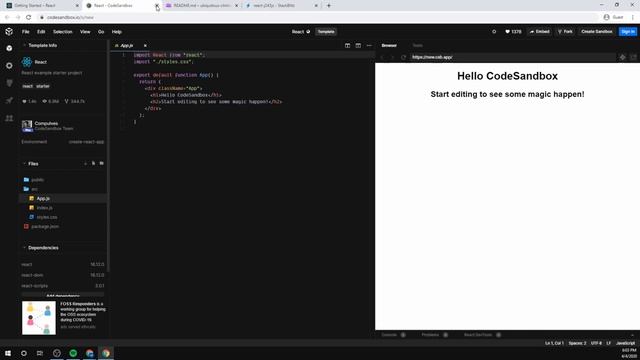Open the View menu

(x=85, y=32)
